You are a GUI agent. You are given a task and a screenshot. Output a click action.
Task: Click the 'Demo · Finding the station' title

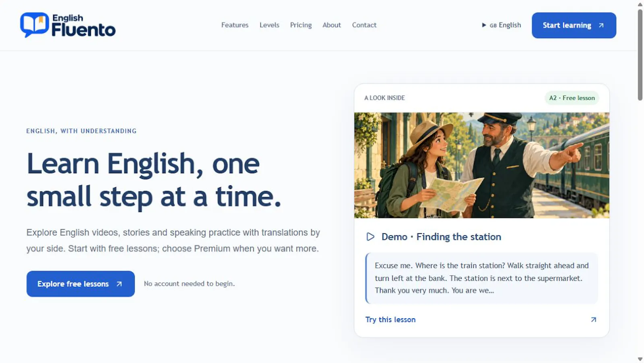point(441,237)
